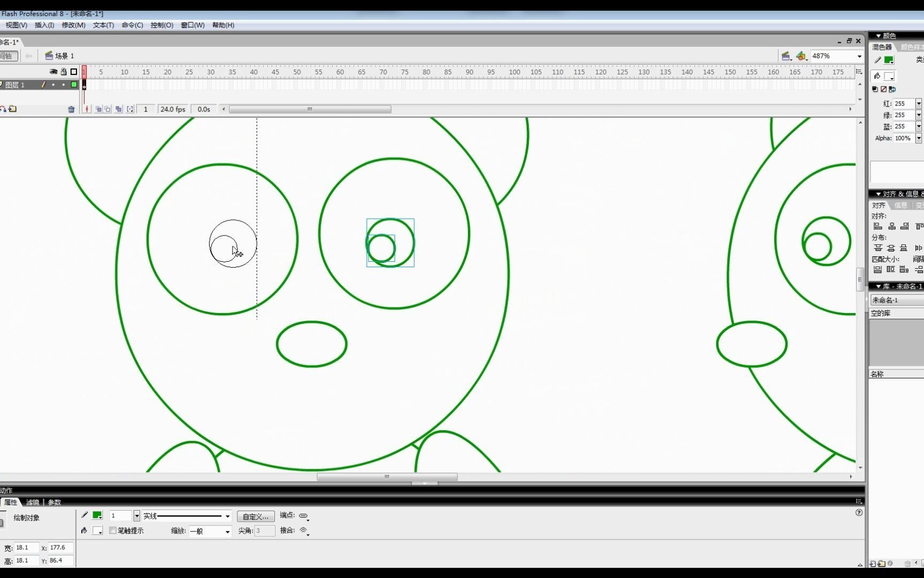Open the blue 蓝 value dropdown arrow
The image size is (924, 578).
tap(919, 127)
